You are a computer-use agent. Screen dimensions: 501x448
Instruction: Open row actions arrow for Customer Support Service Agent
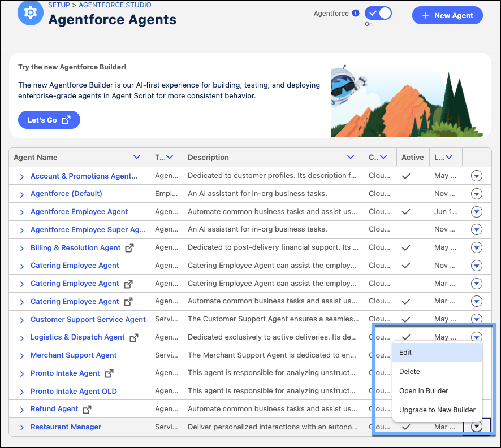point(476,319)
